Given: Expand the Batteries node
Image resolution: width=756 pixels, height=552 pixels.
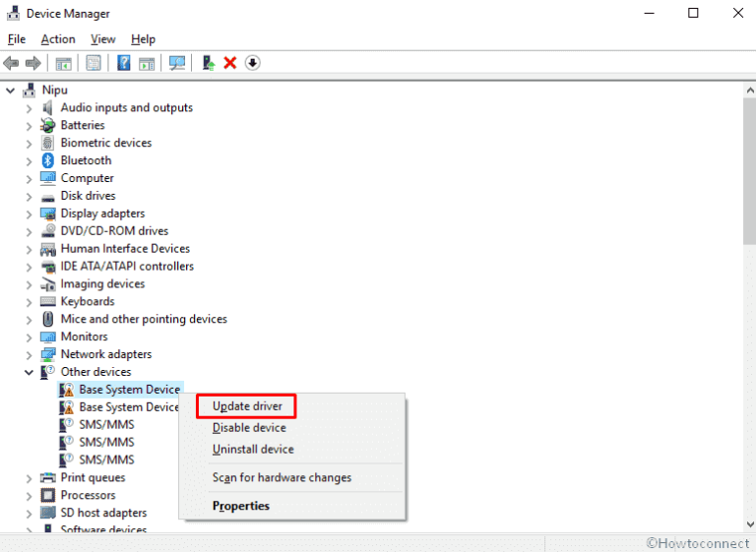Looking at the screenshot, I should (x=29, y=126).
